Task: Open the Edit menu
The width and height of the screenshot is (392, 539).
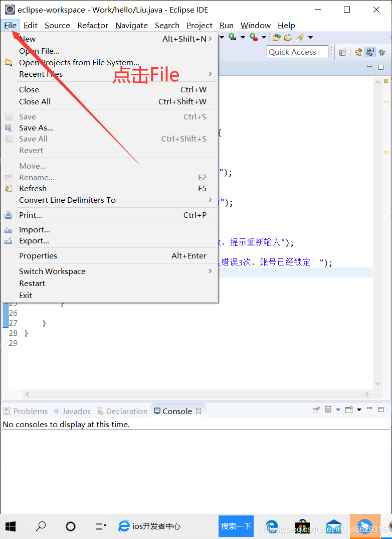Action: (31, 26)
